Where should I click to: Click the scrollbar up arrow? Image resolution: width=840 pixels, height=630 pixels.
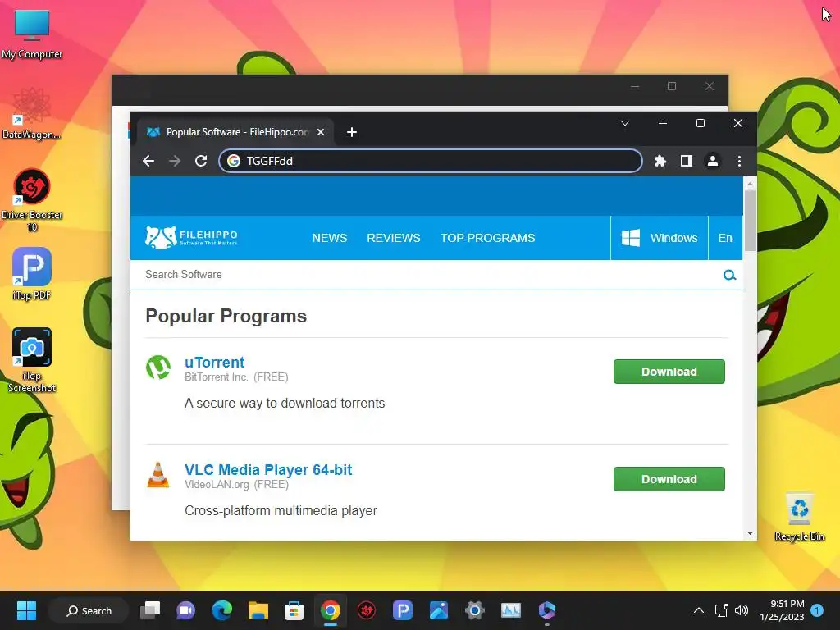750,184
